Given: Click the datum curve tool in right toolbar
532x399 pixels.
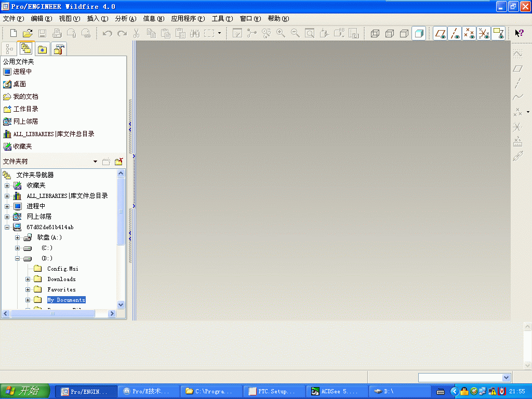Looking at the screenshot, I should pyautogui.click(x=518, y=97).
